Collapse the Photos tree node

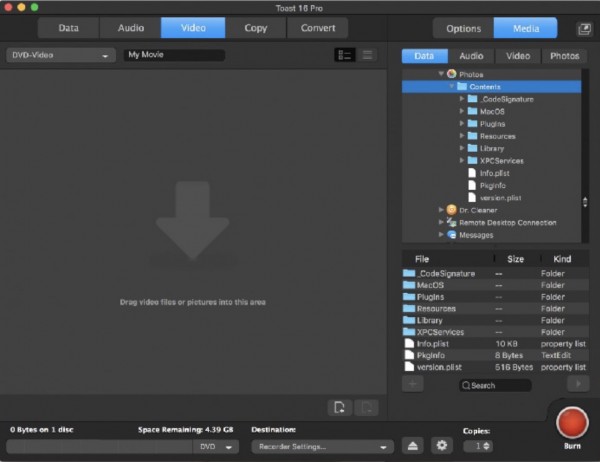pyautogui.click(x=441, y=74)
